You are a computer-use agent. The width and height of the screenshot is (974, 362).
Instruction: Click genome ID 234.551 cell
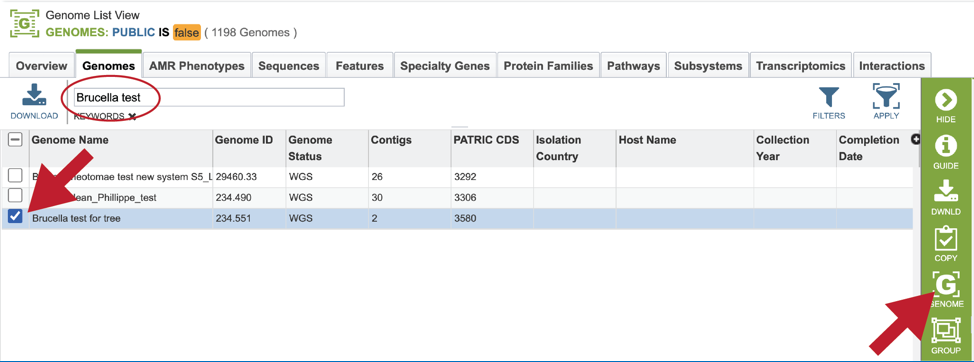233,218
